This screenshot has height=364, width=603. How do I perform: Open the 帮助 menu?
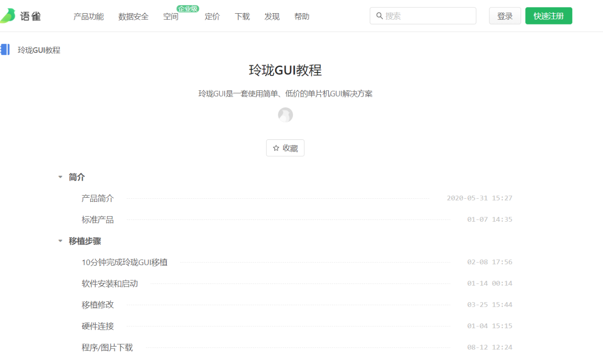pyautogui.click(x=301, y=16)
